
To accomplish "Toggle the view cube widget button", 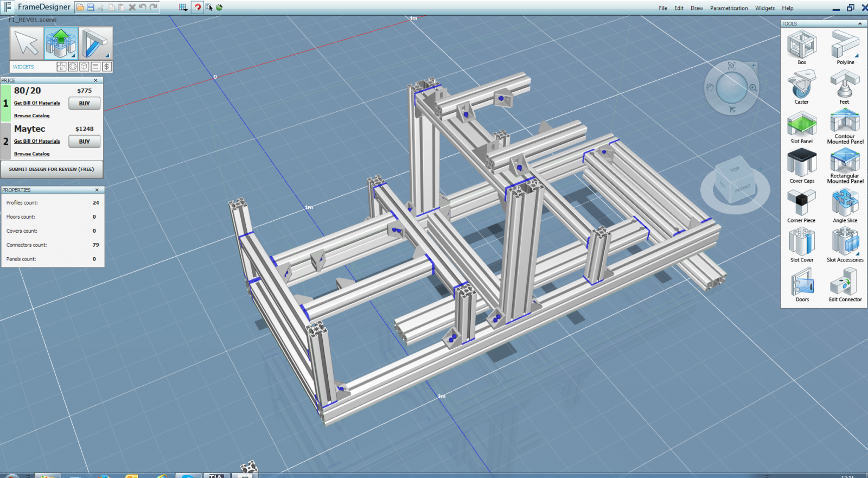I will [x=84, y=67].
